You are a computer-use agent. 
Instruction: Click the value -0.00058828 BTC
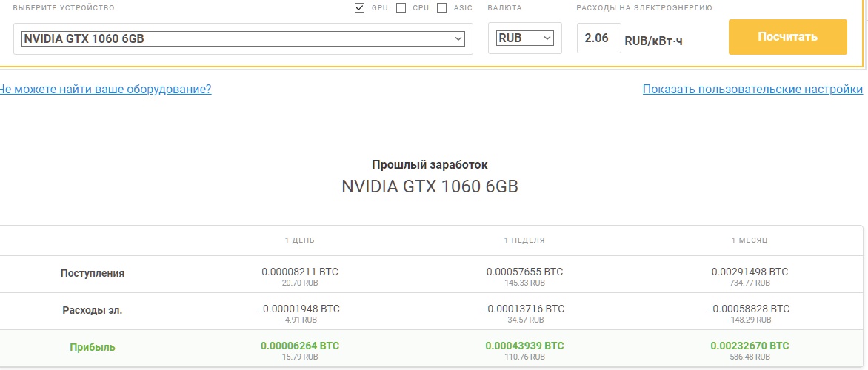click(750, 309)
